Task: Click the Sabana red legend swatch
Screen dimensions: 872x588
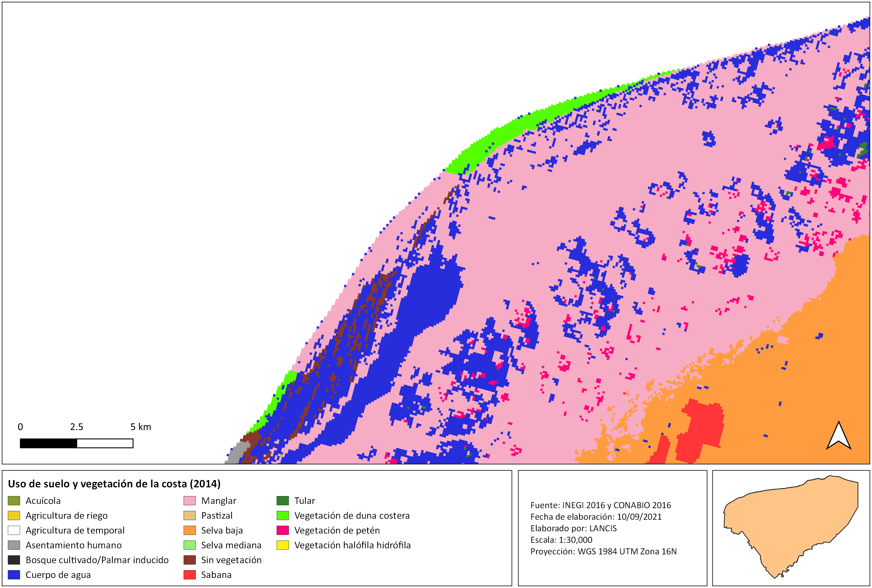Action: pyautogui.click(x=190, y=575)
